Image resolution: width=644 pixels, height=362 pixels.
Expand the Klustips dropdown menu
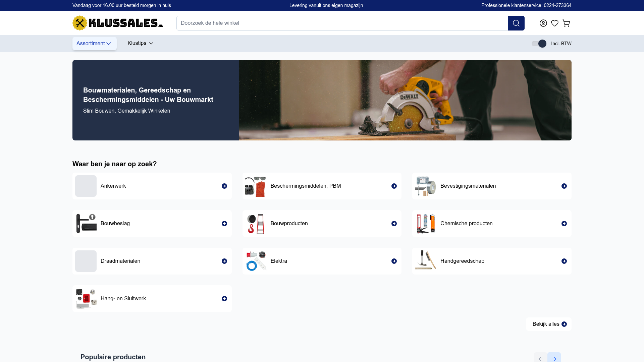tap(141, 43)
